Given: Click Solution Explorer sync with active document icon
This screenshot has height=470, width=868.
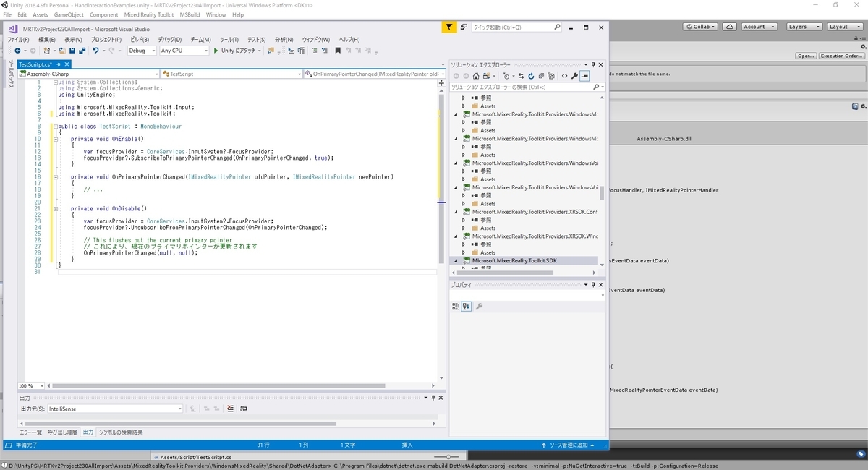Looking at the screenshot, I should pos(521,76).
